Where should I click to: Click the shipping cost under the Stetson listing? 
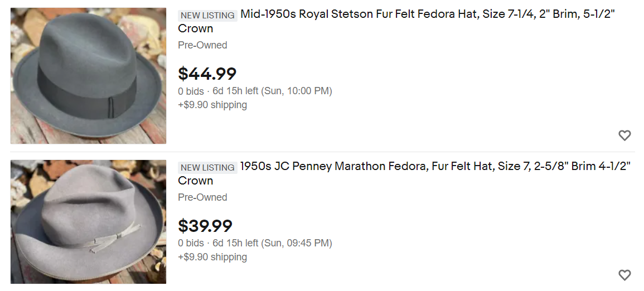click(x=212, y=105)
